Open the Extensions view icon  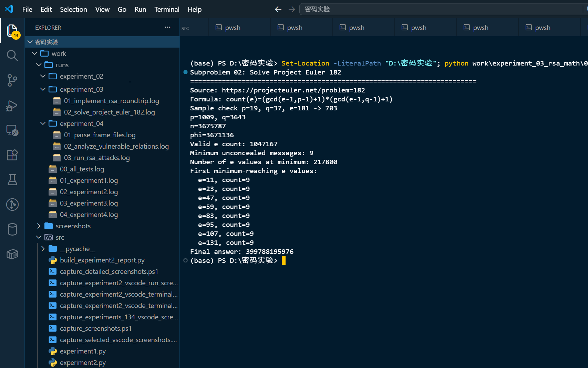click(x=12, y=155)
